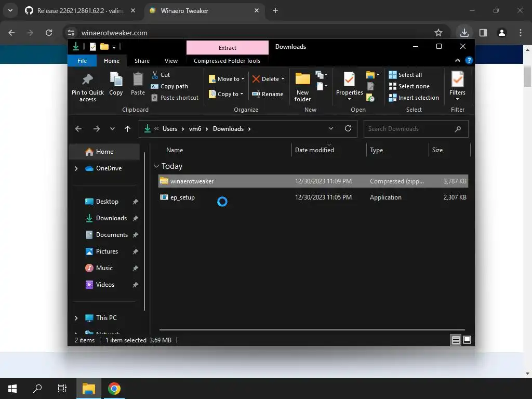Image resolution: width=532 pixels, height=399 pixels.
Task: Click the Copy ribbon button
Action: point(116,84)
